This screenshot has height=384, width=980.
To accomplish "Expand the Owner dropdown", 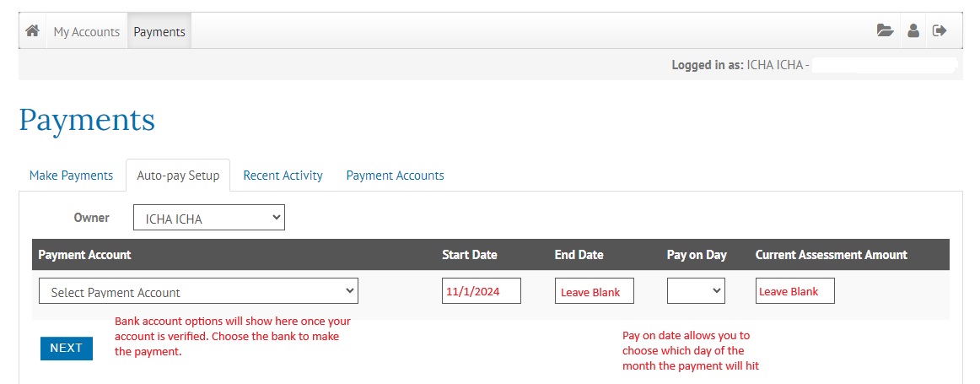I will pos(209,218).
